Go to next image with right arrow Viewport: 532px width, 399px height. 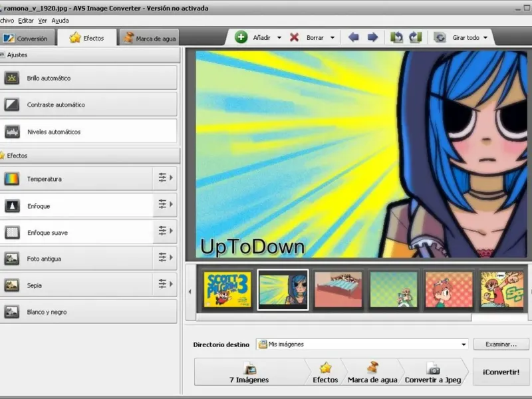[x=372, y=37]
